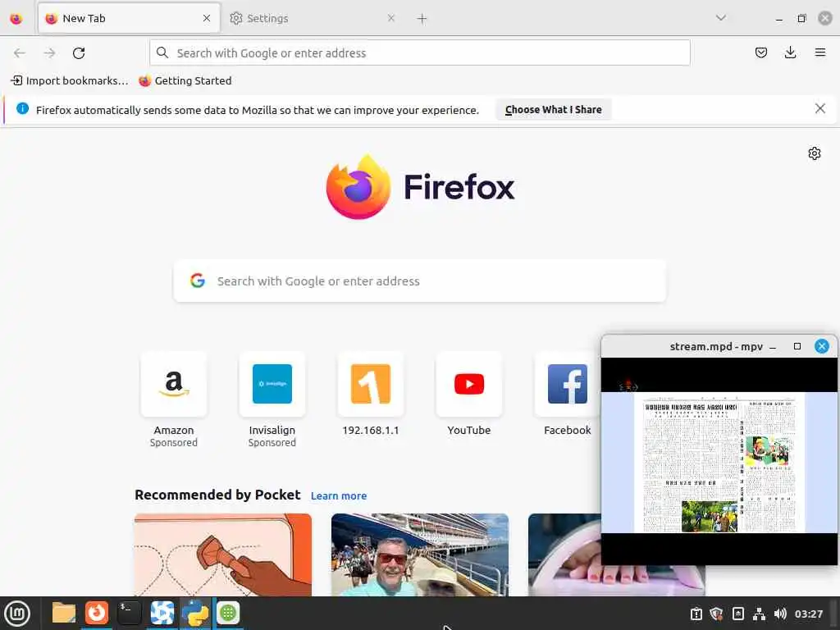
Task: Click the notes tray icon
Action: pos(737,614)
